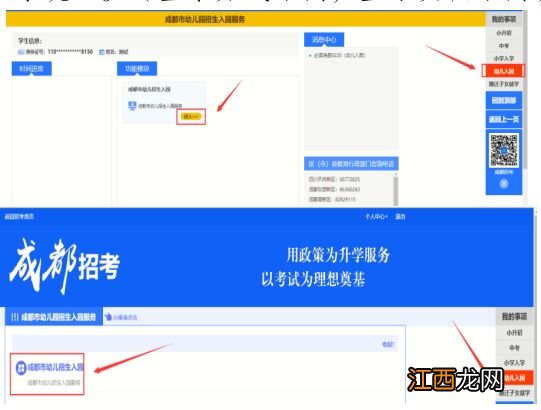Click the 成都市幼儿招生入园服务 subtitle under the lower card
The image size is (541, 410).
coord(54,383)
